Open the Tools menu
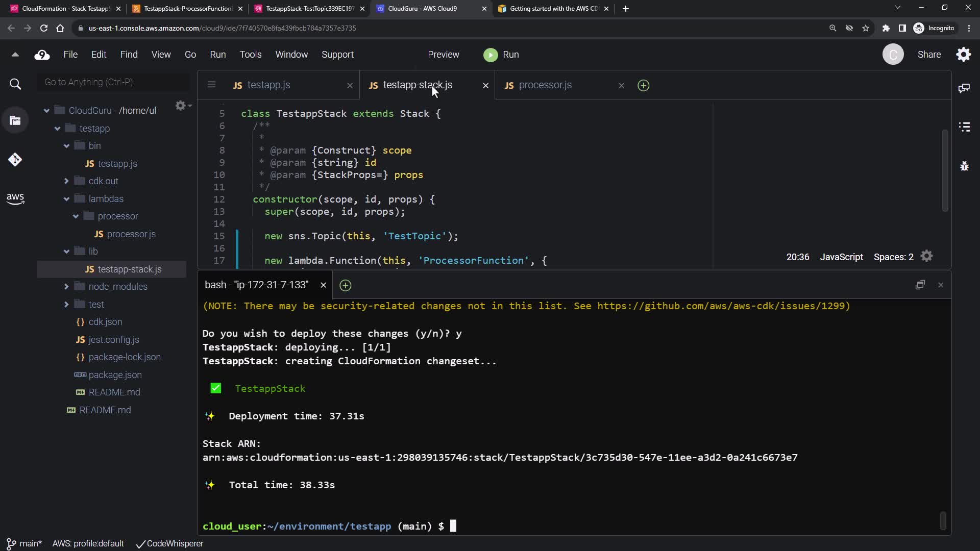This screenshot has width=980, height=551. tap(250, 55)
